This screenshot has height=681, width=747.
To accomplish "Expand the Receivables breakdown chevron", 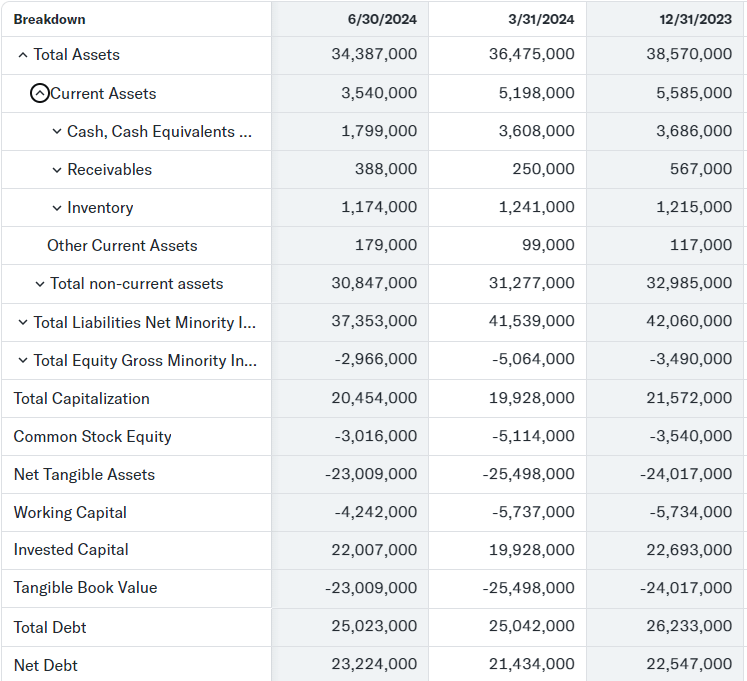I will click(57, 170).
